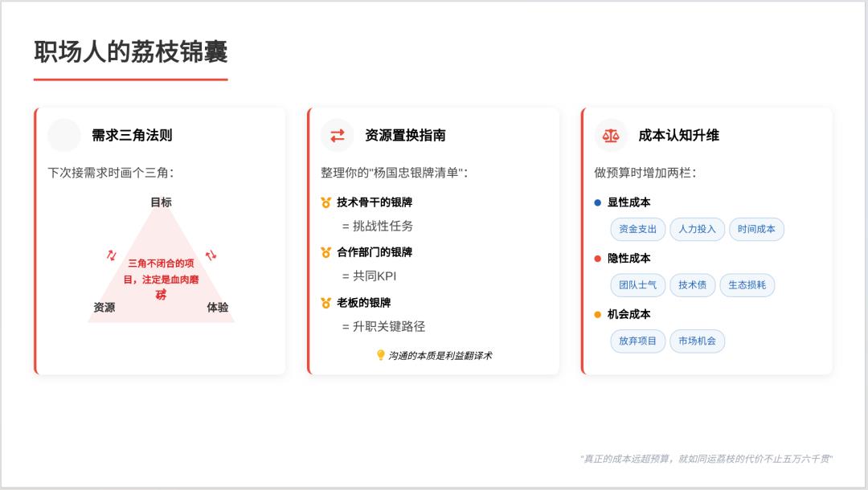Select the 放弃项目 tag
The image size is (868, 490).
[637, 341]
